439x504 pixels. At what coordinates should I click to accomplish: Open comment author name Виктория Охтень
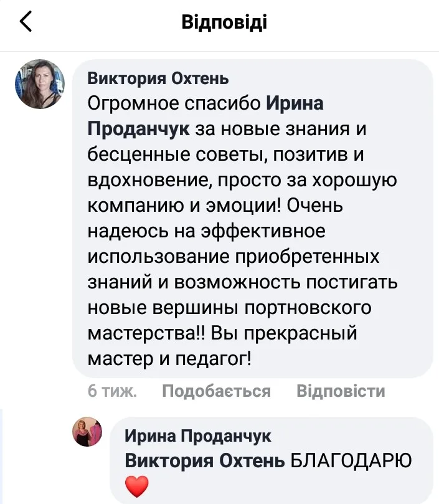[158, 78]
